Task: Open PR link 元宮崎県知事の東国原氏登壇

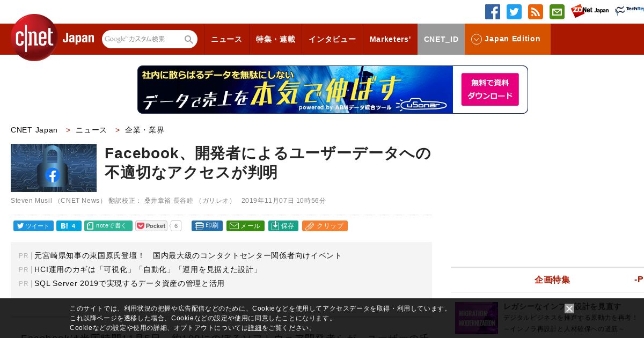Action: [188, 255]
